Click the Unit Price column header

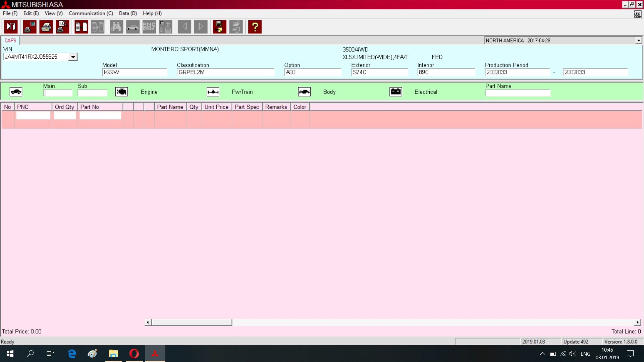216,107
